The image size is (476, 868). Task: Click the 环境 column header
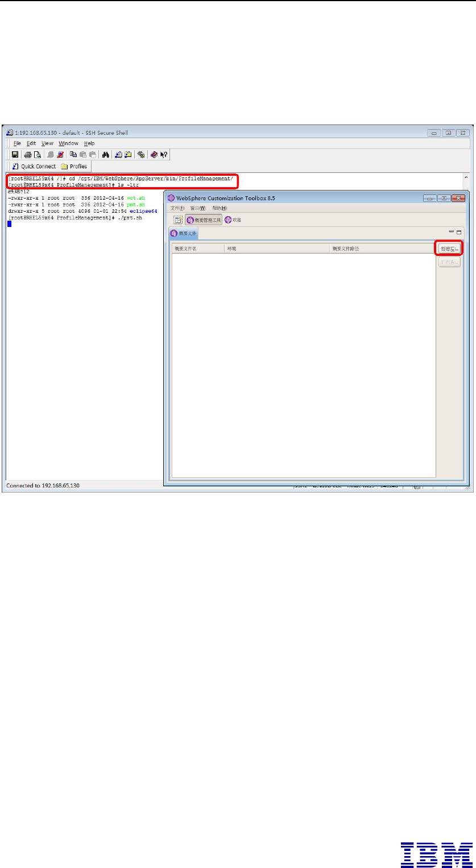click(x=278, y=249)
